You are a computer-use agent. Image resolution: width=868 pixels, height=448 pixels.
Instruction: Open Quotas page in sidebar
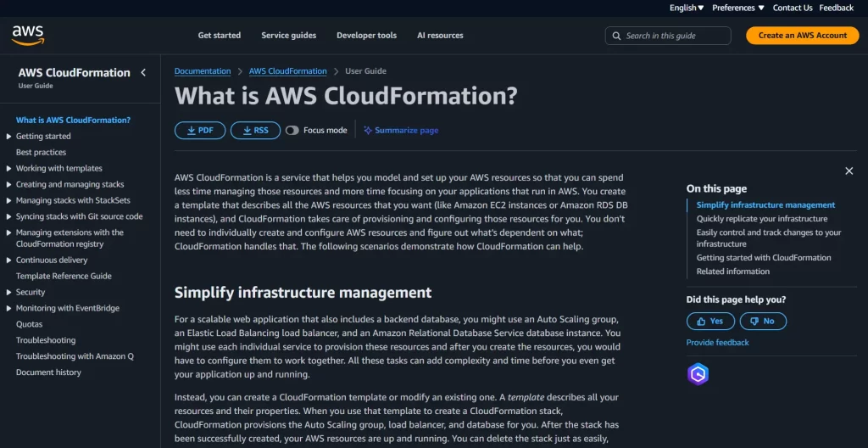(x=30, y=324)
